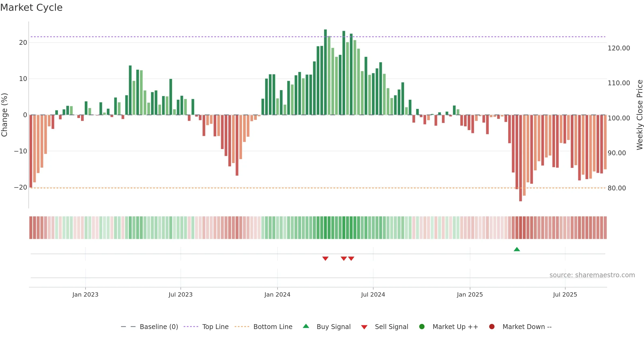The height and width of the screenshot is (362, 644).
Task: Toggle the Buy Signal legend entry
Action: pyautogui.click(x=327, y=327)
